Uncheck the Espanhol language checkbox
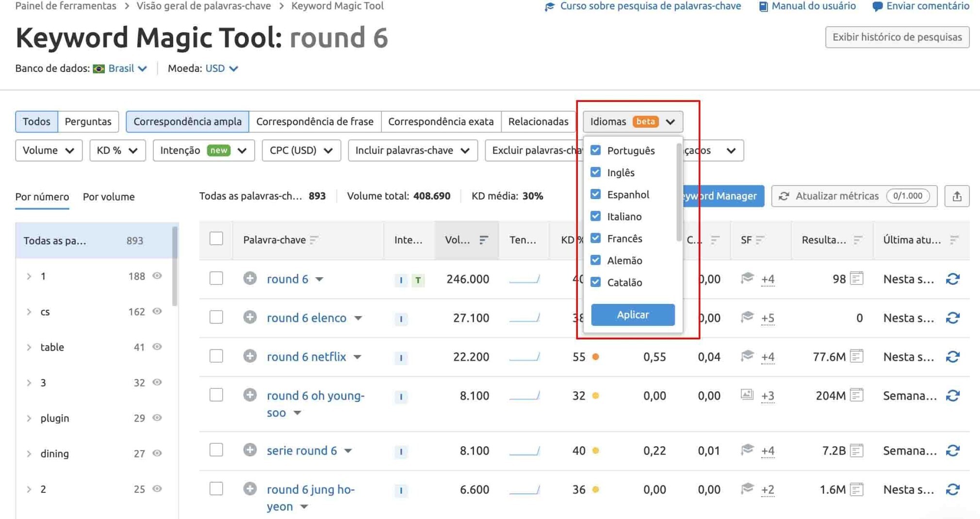This screenshot has height=519, width=980. click(x=595, y=194)
